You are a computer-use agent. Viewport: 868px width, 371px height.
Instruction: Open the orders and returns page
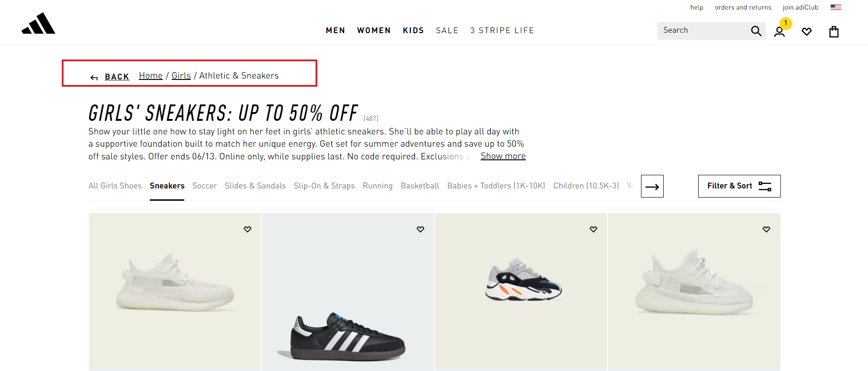742,7
